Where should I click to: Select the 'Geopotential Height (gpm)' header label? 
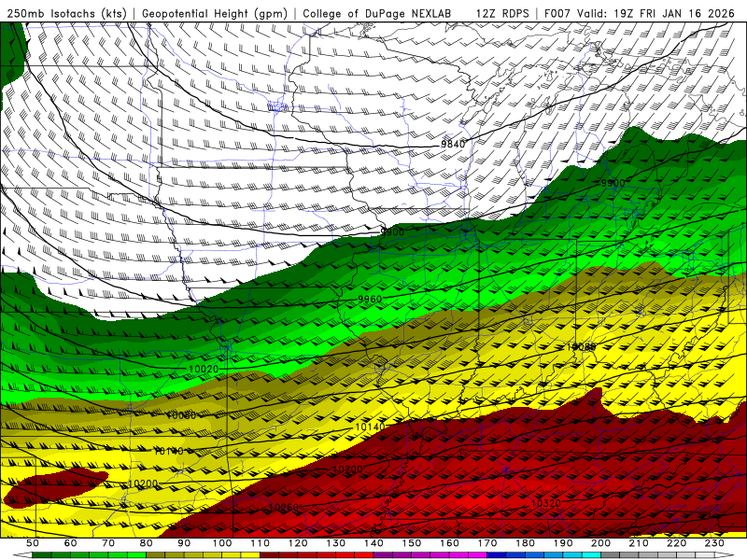coord(215,13)
